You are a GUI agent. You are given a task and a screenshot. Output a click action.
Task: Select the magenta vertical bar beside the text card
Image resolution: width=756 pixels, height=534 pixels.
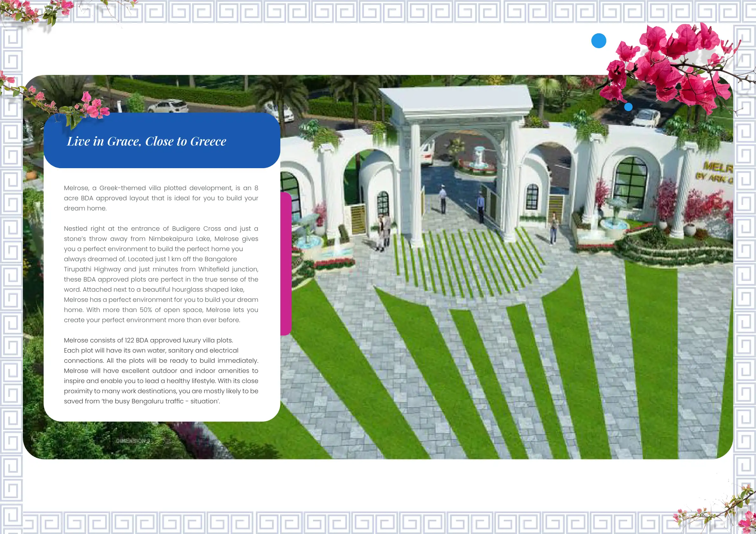[286, 263]
